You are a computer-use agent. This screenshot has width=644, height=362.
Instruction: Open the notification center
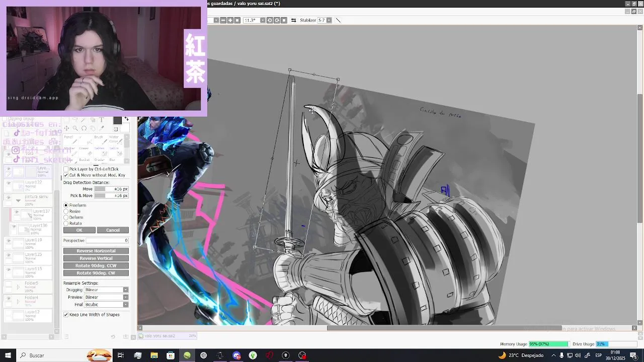click(x=633, y=355)
